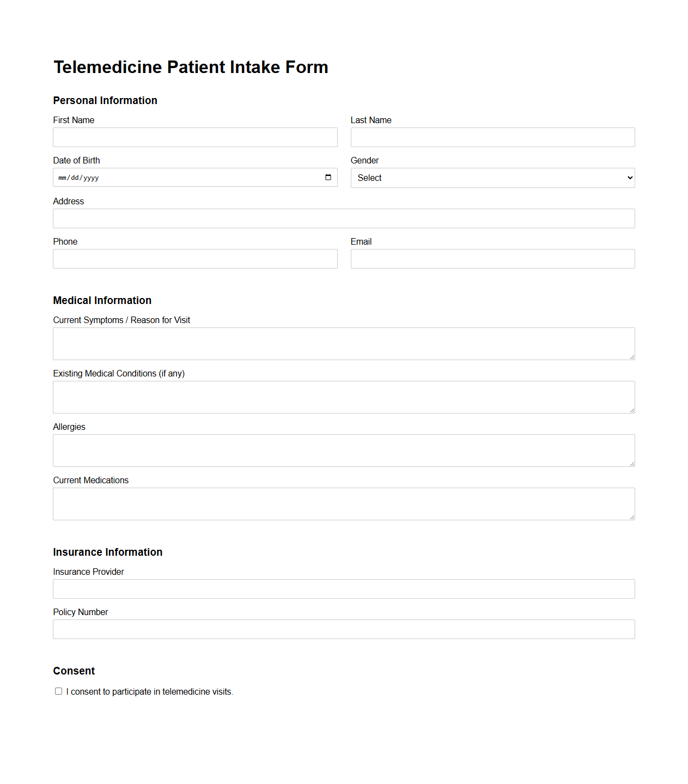This screenshot has height=784, width=688.
Task: Click the Medical Information section heading
Action: pos(102,300)
